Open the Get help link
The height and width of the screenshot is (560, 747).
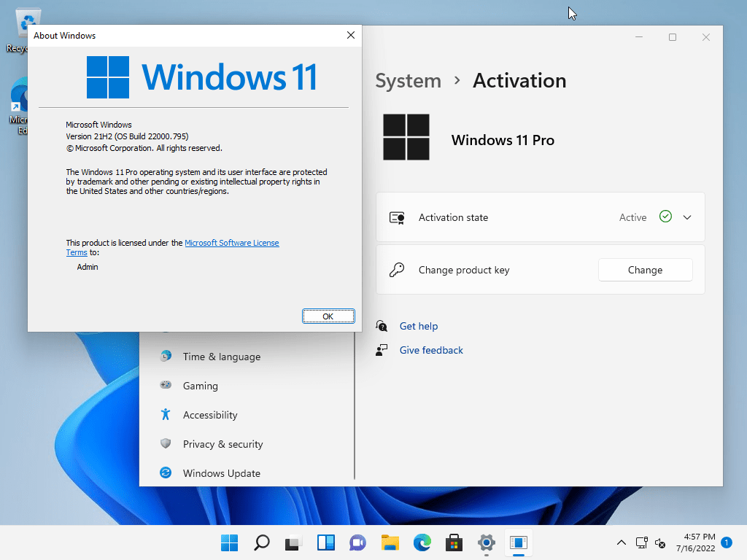click(418, 326)
